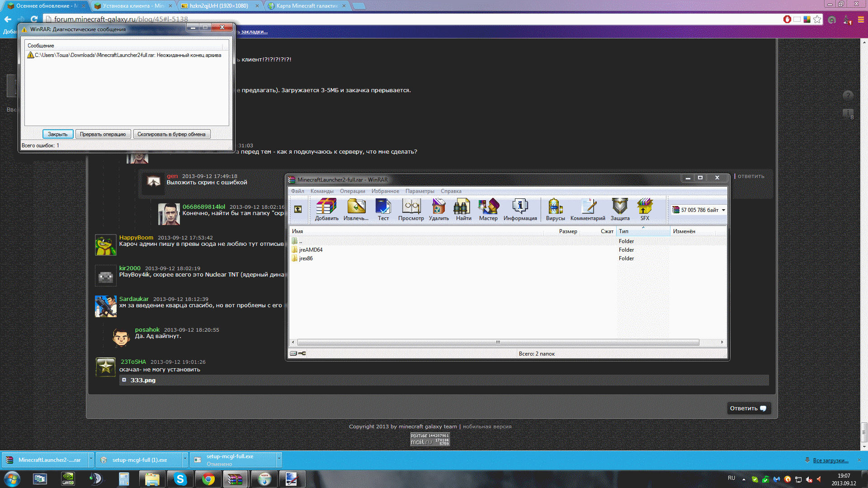Image resolution: width=868 pixels, height=488 pixels.
Task: Open the мобильная версия link
Action: 487,427
